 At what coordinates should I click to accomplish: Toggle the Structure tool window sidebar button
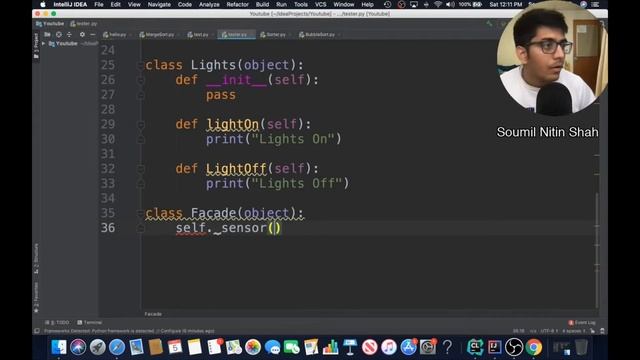[36, 259]
